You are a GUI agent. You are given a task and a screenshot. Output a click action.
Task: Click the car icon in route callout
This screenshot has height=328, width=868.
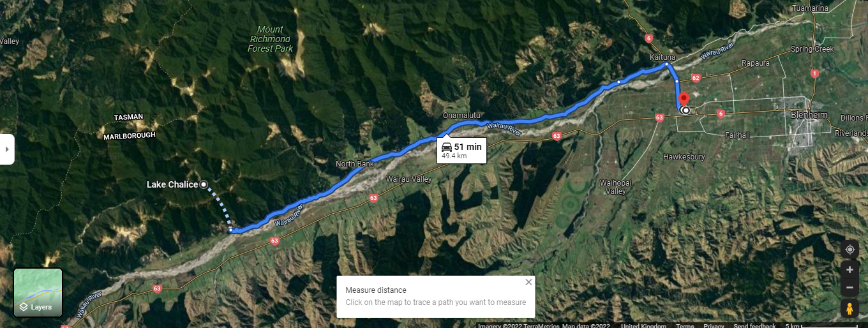pyautogui.click(x=447, y=147)
